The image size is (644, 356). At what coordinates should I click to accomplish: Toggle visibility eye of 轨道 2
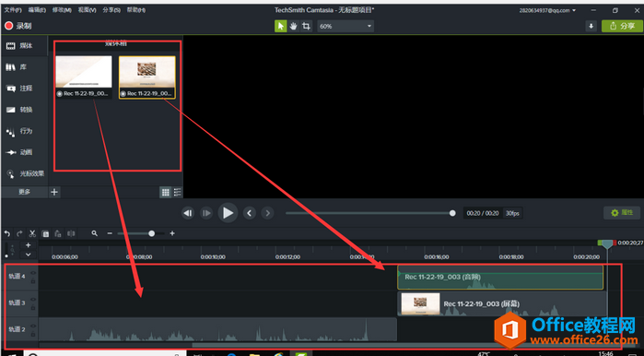click(x=33, y=326)
